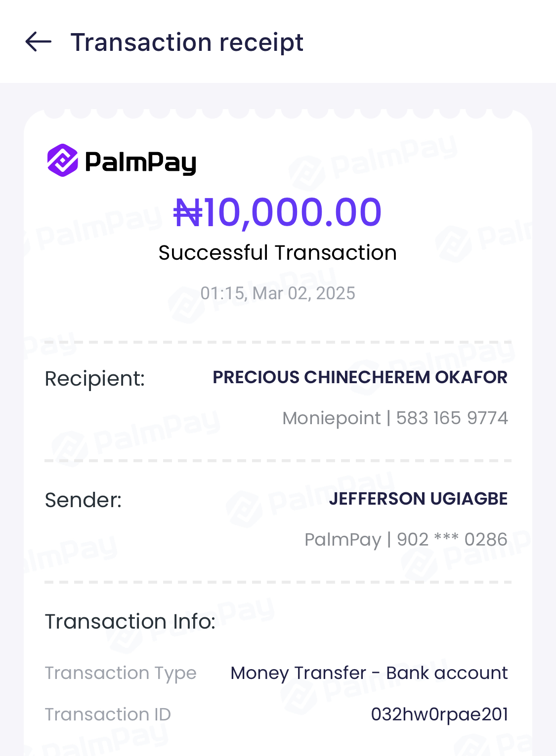Tap the masked PalmPay number 902 *** 0286

452,540
